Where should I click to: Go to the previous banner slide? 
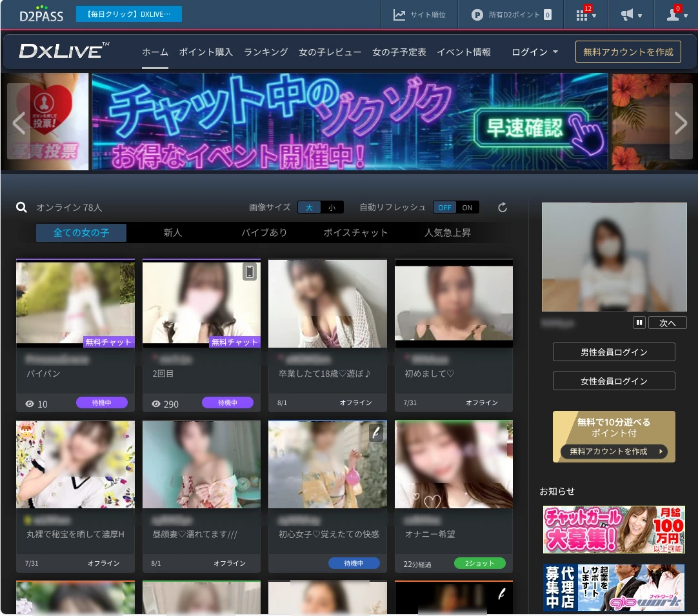pos(19,121)
